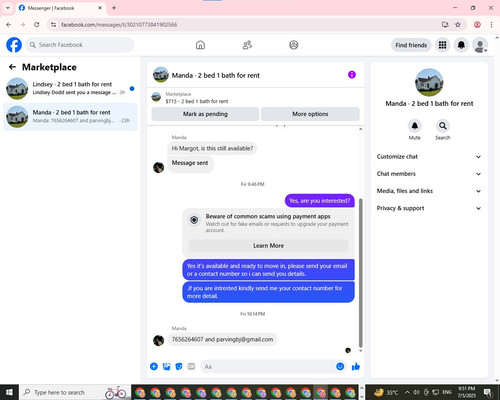The width and height of the screenshot is (500, 400).
Task: Click the 'Yes, are you interested?' message bubble
Action: [x=320, y=201]
